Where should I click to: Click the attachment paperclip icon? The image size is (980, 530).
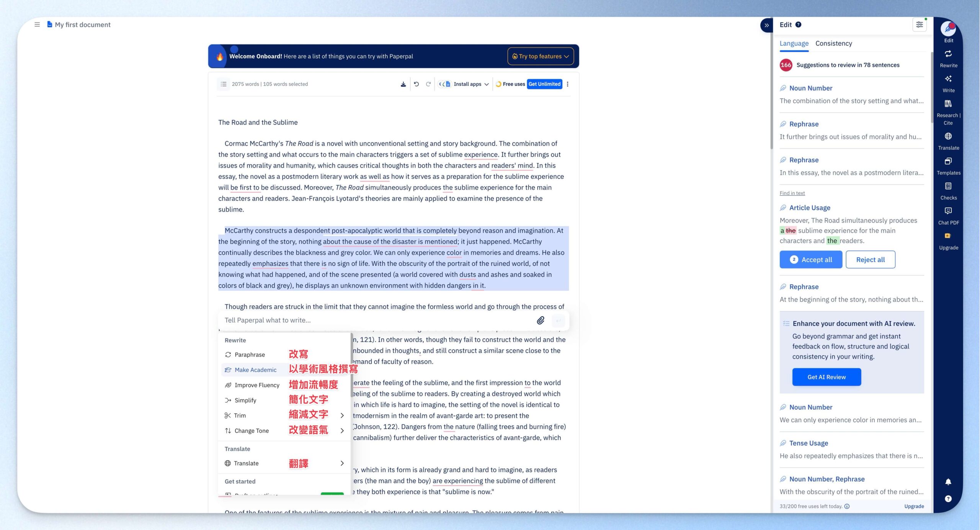tap(540, 320)
